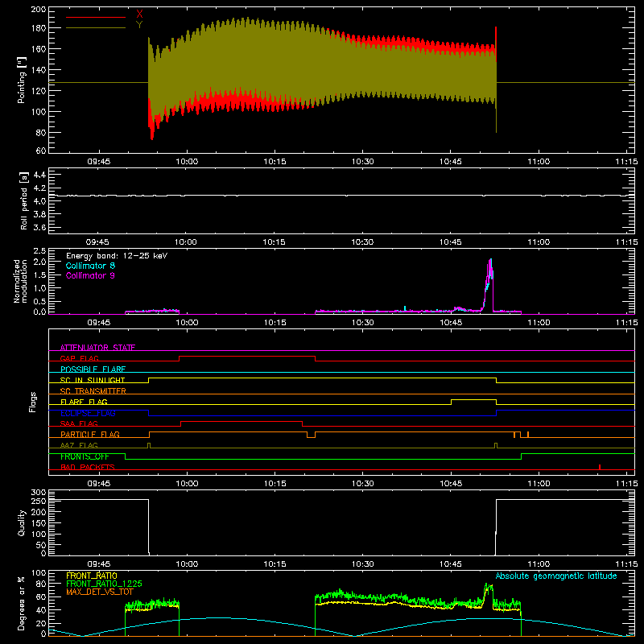Click the SC_TRANSMITTER flag label
Image resolution: width=644 pixels, height=644 pixels.
pos(93,390)
